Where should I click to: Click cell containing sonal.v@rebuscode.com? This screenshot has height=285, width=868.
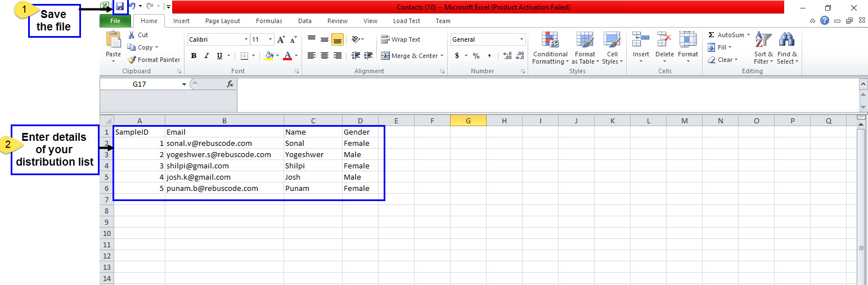[x=224, y=143]
